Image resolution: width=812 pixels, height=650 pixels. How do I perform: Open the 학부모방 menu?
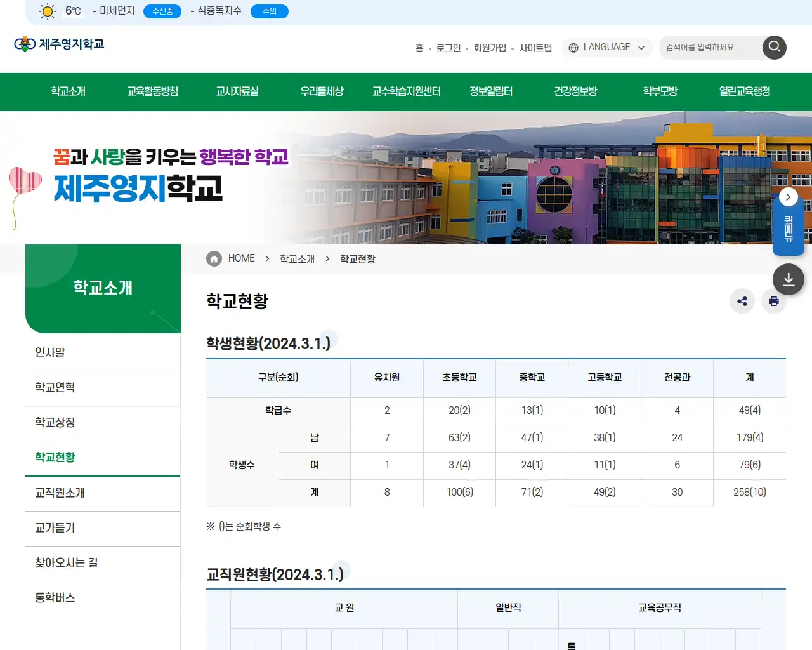[660, 91]
